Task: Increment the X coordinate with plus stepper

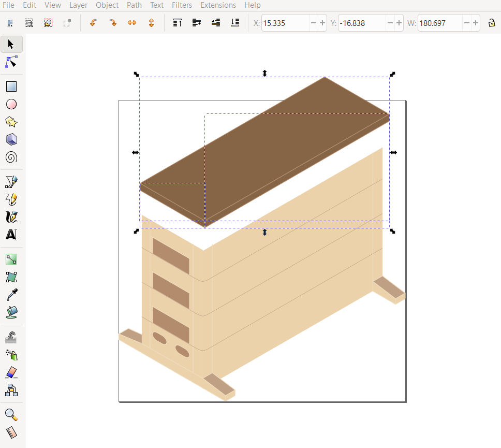Action: click(322, 23)
